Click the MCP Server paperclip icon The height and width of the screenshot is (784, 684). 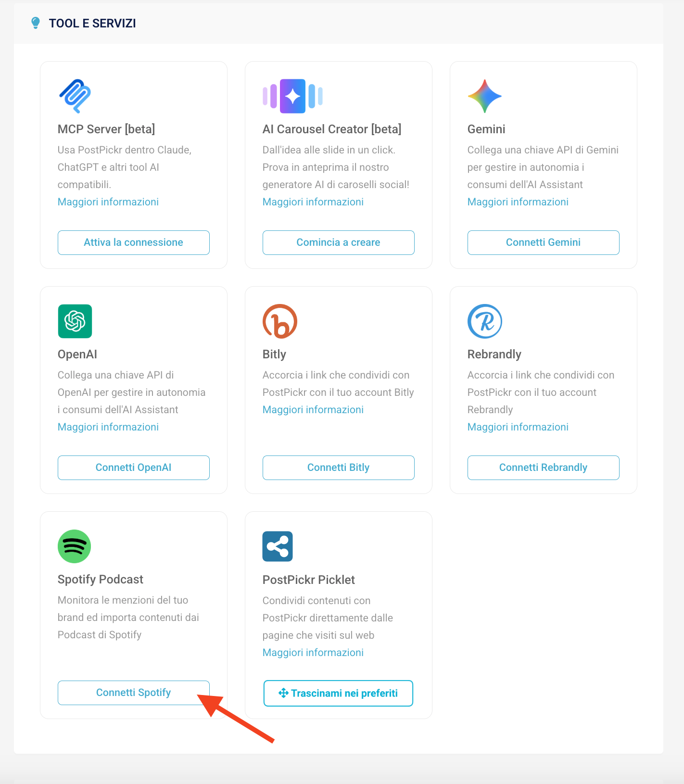coord(75,96)
